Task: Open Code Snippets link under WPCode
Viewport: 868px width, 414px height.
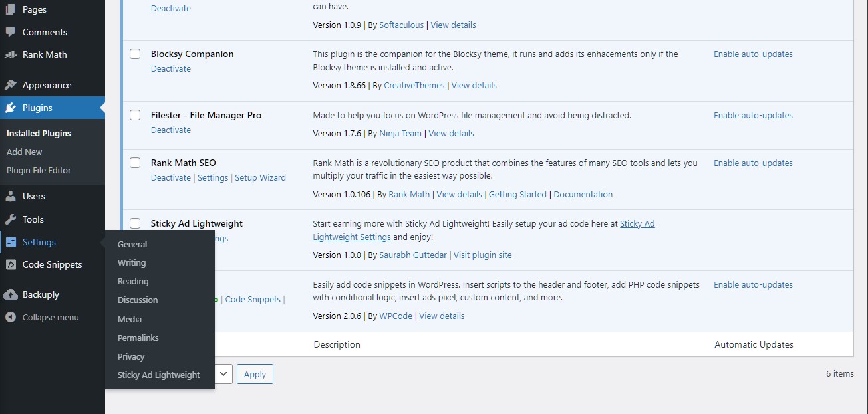Action: (x=253, y=299)
